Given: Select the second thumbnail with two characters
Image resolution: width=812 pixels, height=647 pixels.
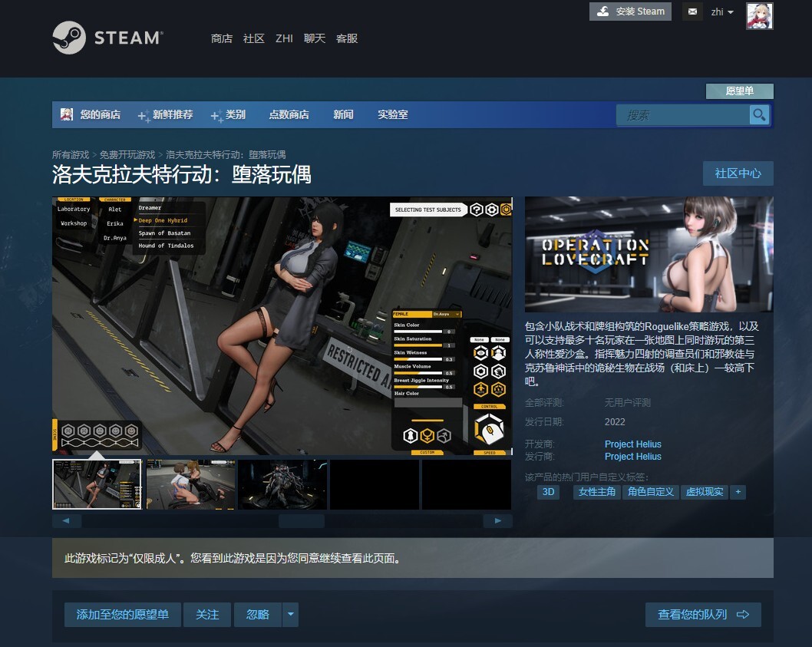Looking at the screenshot, I should tap(190, 484).
